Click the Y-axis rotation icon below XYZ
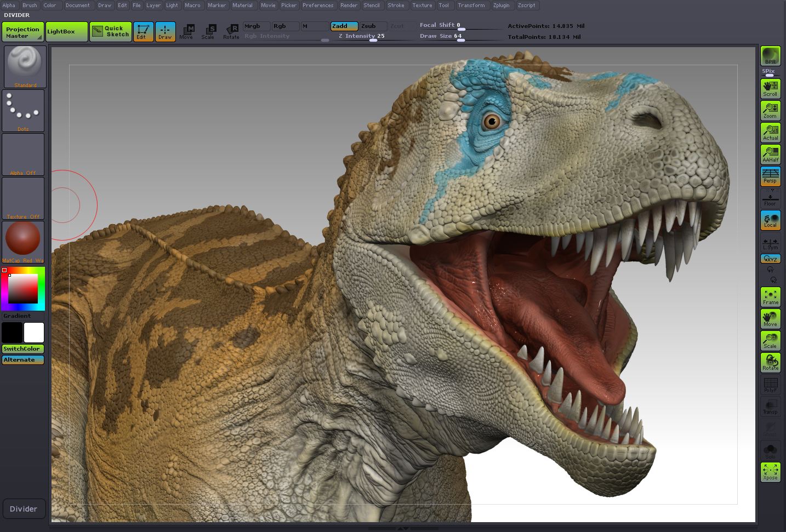The image size is (786, 532). coord(770,270)
